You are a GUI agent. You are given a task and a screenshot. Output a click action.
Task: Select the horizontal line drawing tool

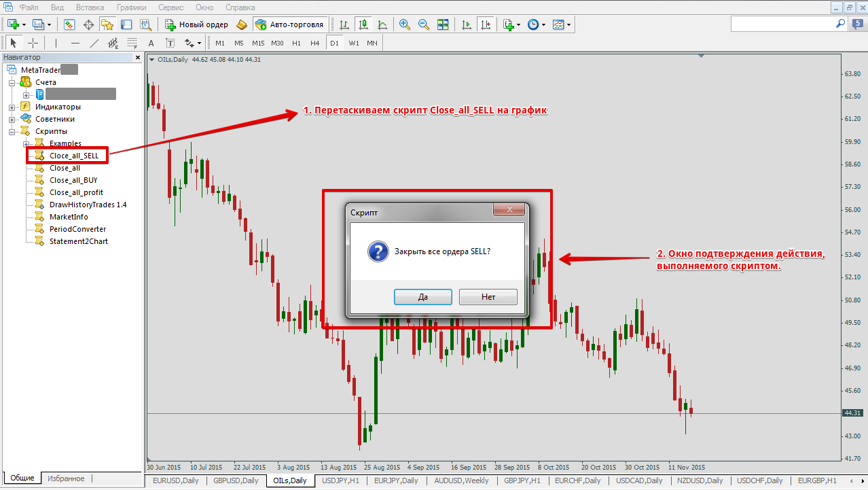pyautogui.click(x=75, y=43)
